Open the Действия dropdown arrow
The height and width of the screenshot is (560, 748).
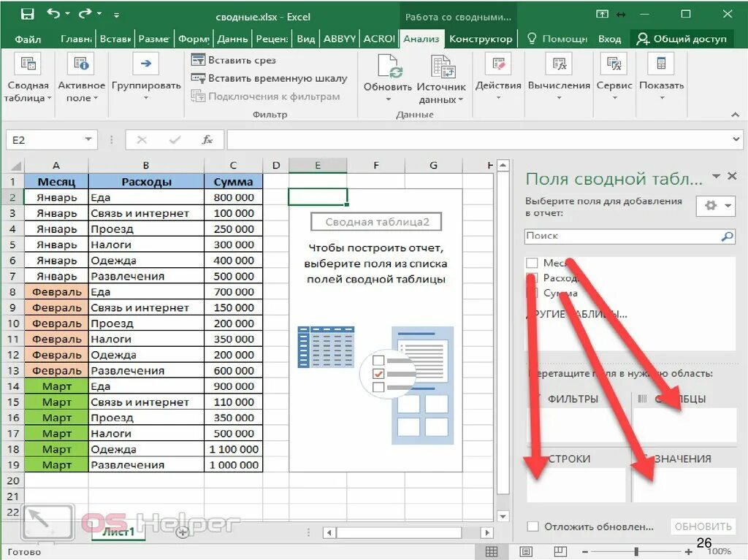tap(498, 98)
